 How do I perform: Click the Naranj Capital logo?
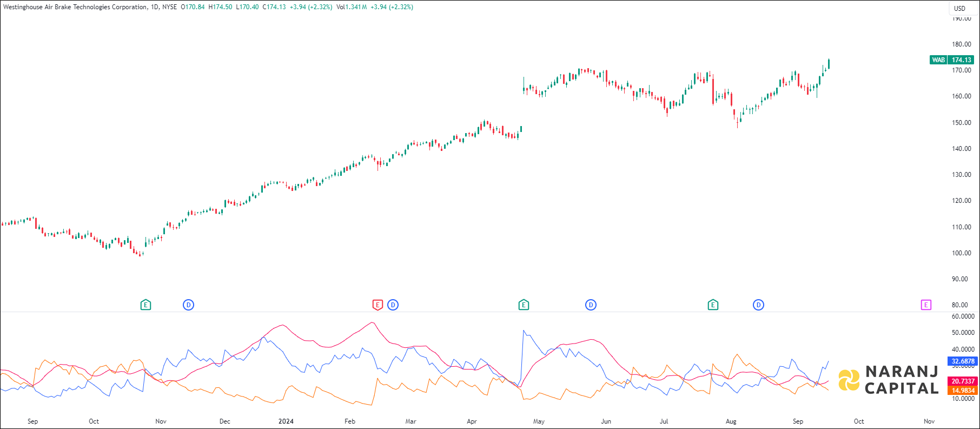point(888,380)
